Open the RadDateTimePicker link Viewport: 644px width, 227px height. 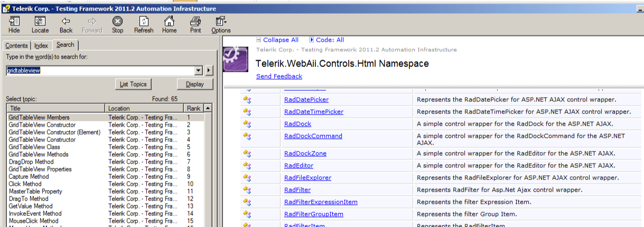[x=313, y=112]
